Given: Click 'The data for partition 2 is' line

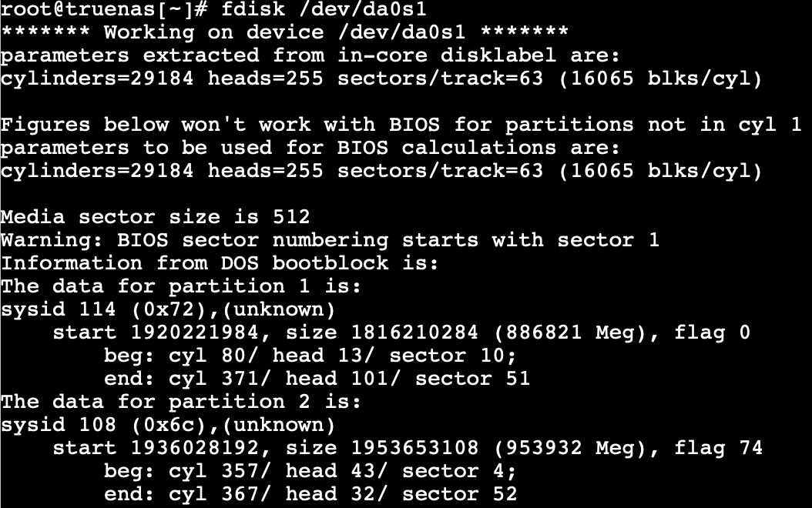Looking at the screenshot, I should coord(181,402).
